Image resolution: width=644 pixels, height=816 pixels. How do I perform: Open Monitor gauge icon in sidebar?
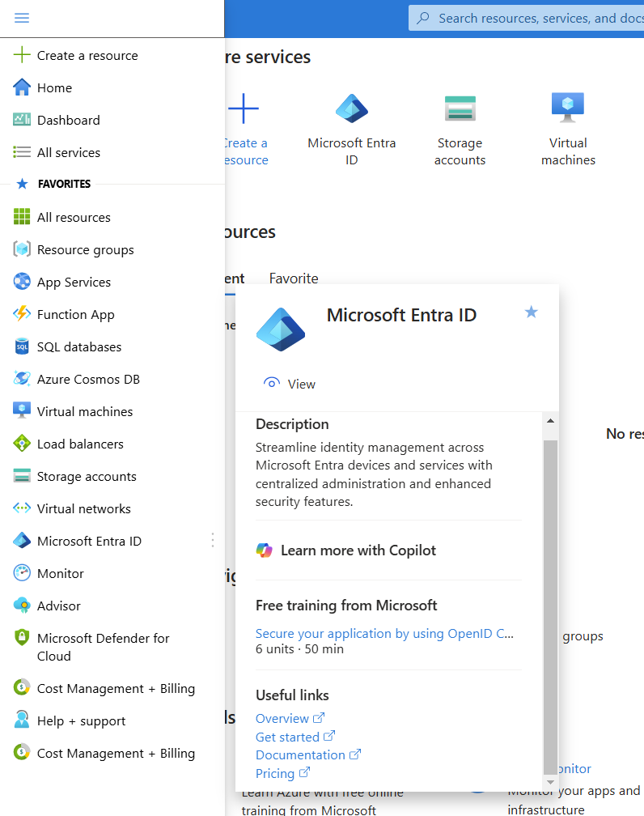pyautogui.click(x=21, y=573)
